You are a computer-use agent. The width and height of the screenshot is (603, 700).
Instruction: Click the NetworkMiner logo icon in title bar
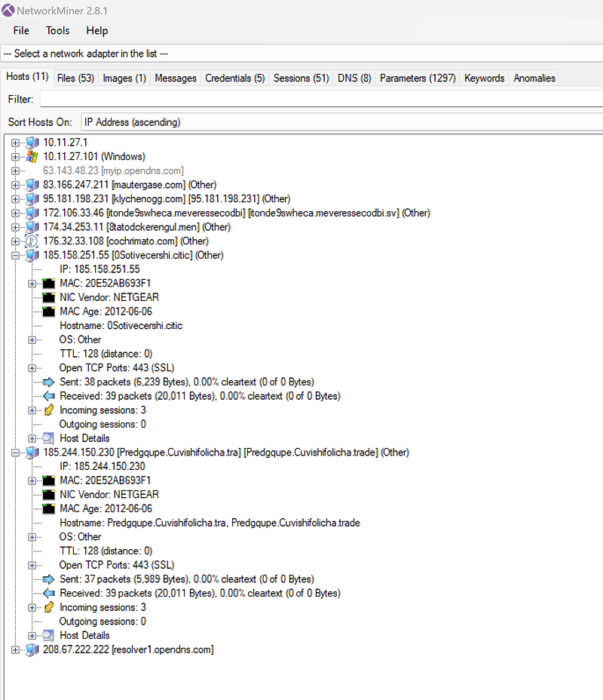point(8,11)
